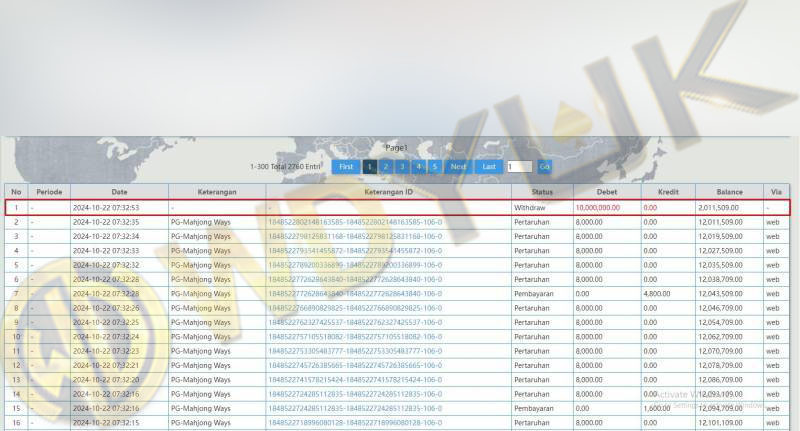
Task: Open Keterangan ID link in row 13
Action: pyautogui.click(x=355, y=380)
